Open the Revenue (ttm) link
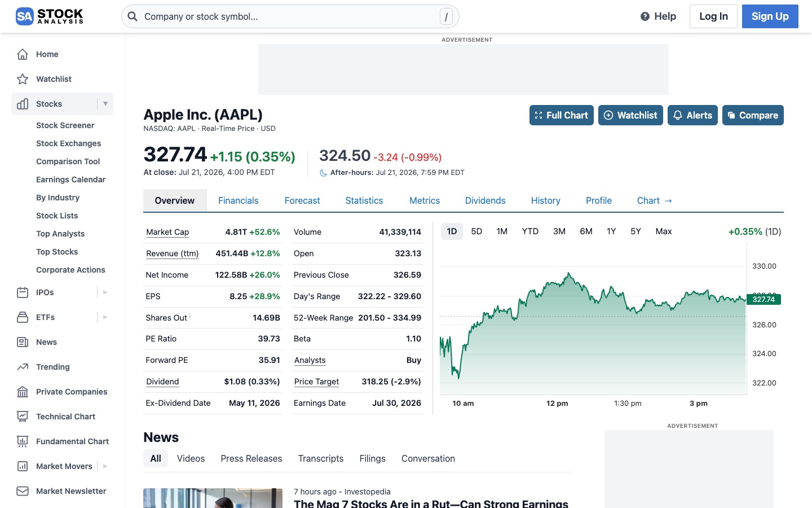The image size is (812, 508). pos(173,253)
